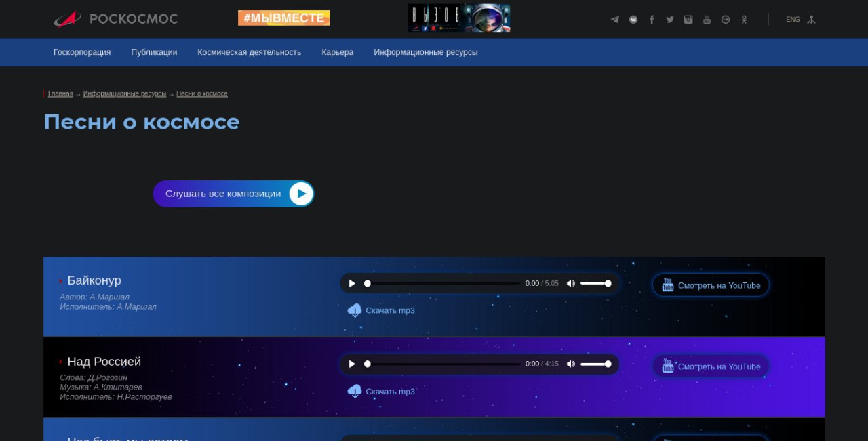The width and height of the screenshot is (868, 441).
Task: Open the #МЫВМЕСТЕ banner
Action: coord(283,18)
